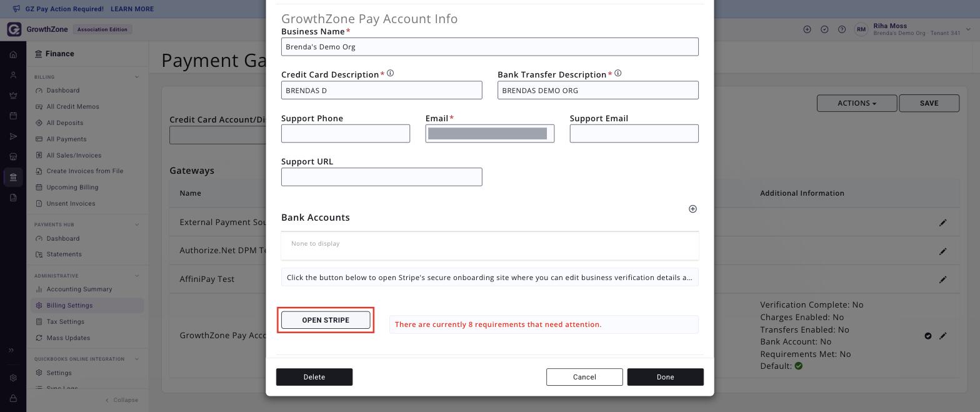This screenshot has width=980, height=412.
Task: Open the Contacts person icon in rail
Action: [x=13, y=75]
